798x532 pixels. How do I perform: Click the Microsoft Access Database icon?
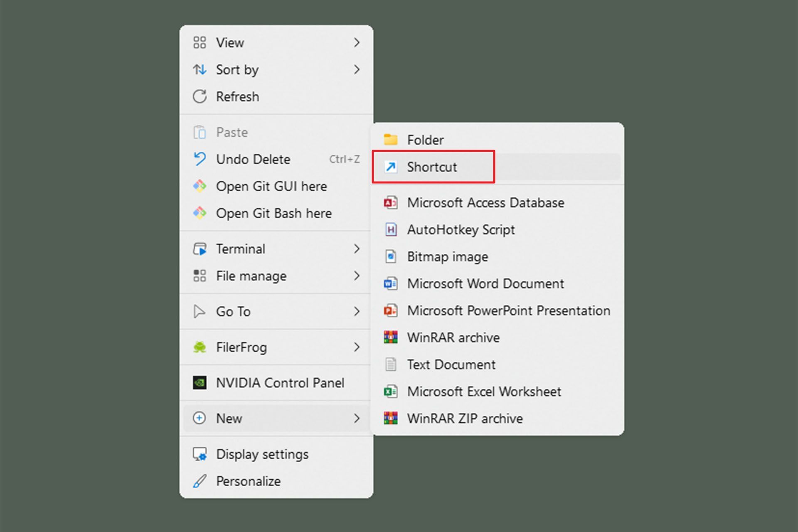(390, 203)
